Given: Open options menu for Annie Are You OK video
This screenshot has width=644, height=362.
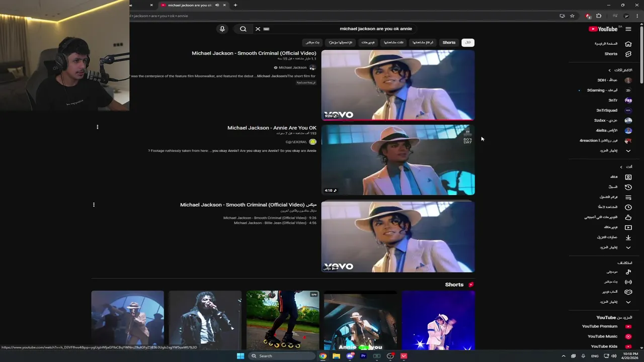Looking at the screenshot, I should [97, 127].
